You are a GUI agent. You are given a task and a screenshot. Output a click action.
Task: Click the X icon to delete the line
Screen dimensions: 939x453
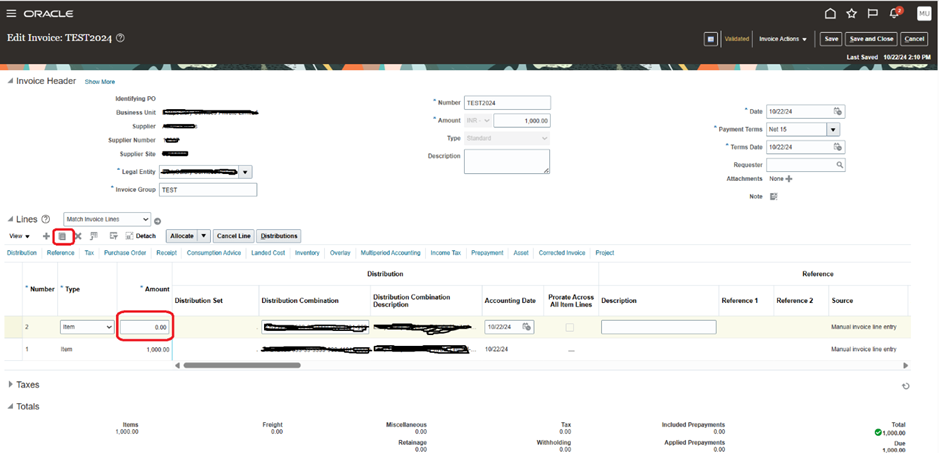[x=78, y=236]
